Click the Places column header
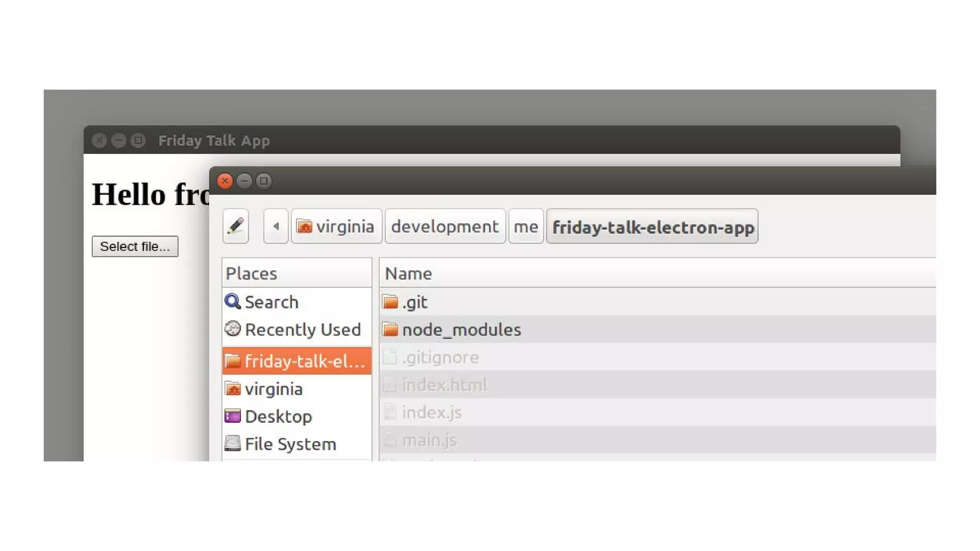Viewport: 980px width, 551px height. [x=251, y=274]
